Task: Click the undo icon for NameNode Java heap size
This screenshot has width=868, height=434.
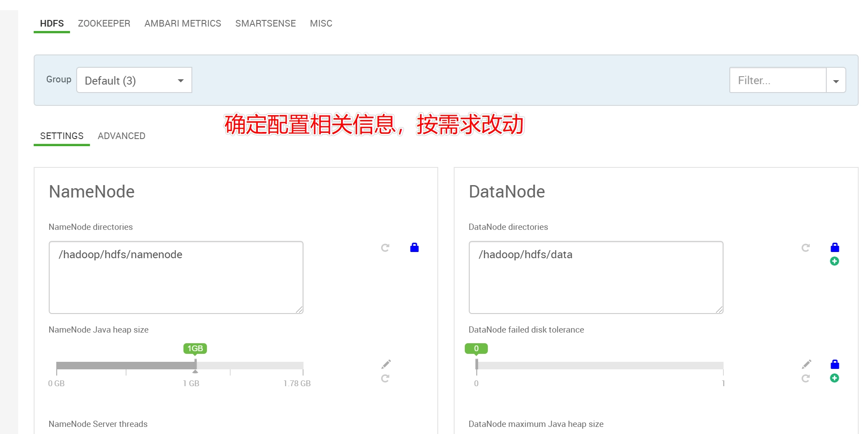Action: click(x=385, y=379)
